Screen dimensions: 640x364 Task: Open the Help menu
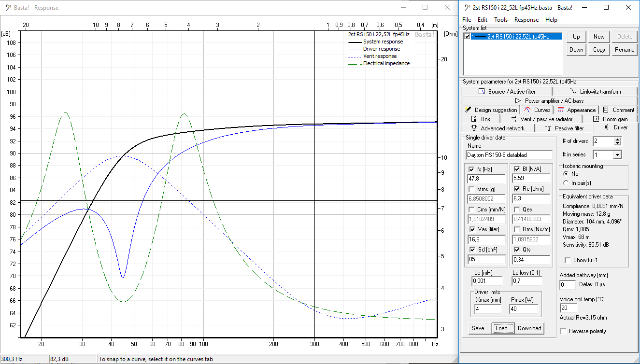[x=551, y=20]
